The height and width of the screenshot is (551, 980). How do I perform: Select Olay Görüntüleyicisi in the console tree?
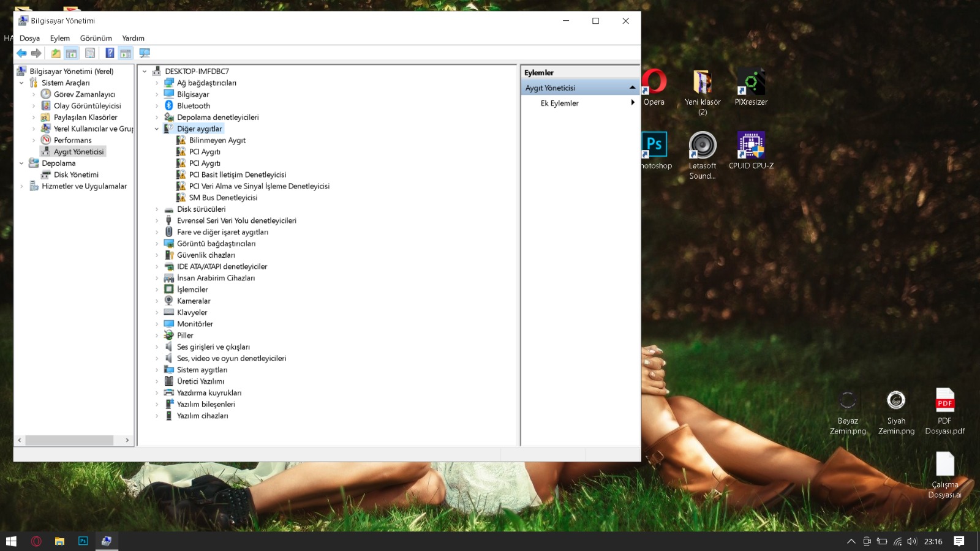coord(88,106)
